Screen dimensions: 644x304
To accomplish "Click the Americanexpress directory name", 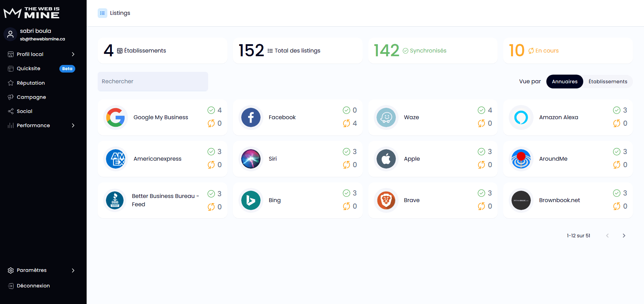I will pos(157,159).
